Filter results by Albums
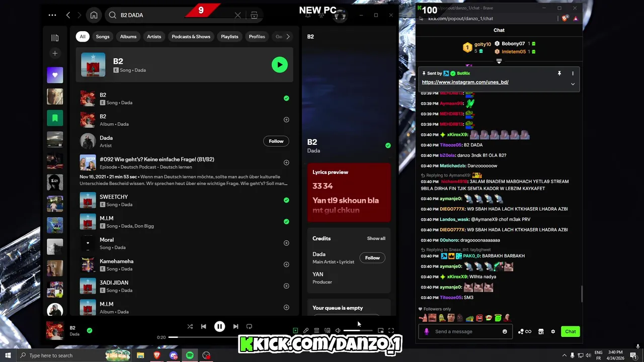Image resolution: width=644 pixels, height=362 pixels. pos(128,37)
